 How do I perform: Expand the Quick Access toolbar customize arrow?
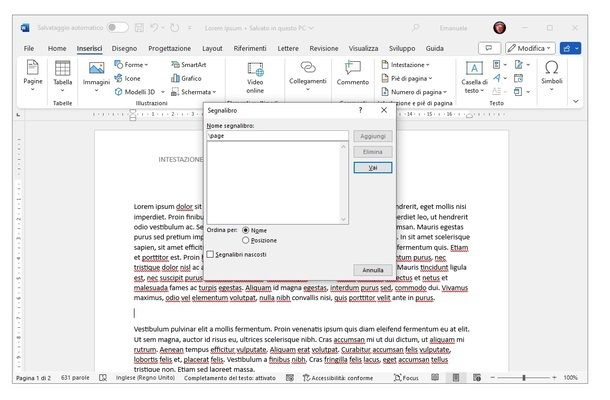[x=190, y=28]
